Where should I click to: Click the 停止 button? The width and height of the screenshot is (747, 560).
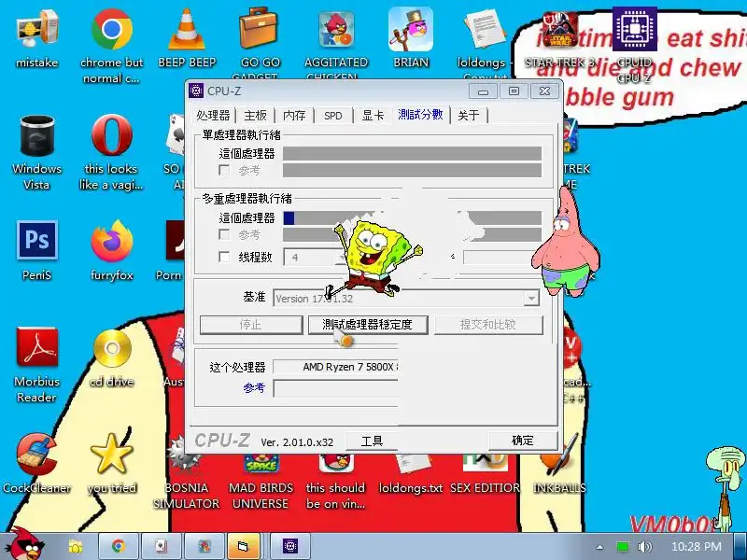click(251, 325)
